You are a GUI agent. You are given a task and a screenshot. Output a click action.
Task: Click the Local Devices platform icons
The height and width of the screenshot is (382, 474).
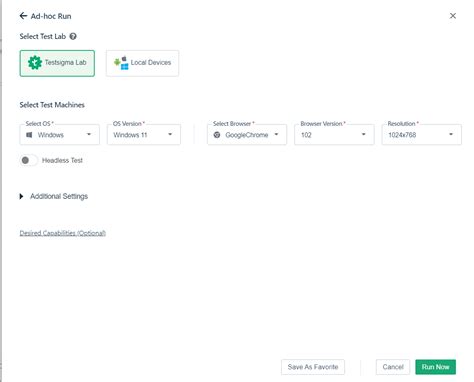121,63
